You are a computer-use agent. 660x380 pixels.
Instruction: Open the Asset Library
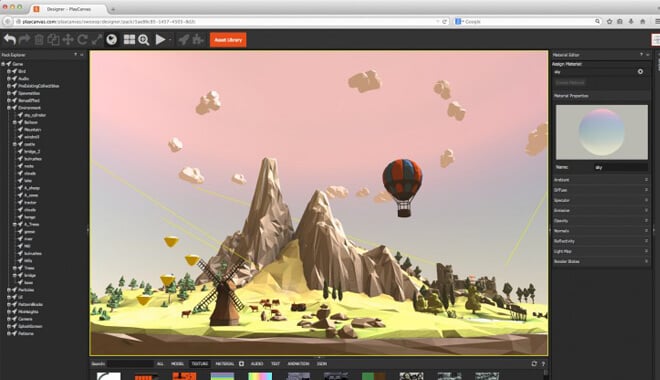point(228,40)
